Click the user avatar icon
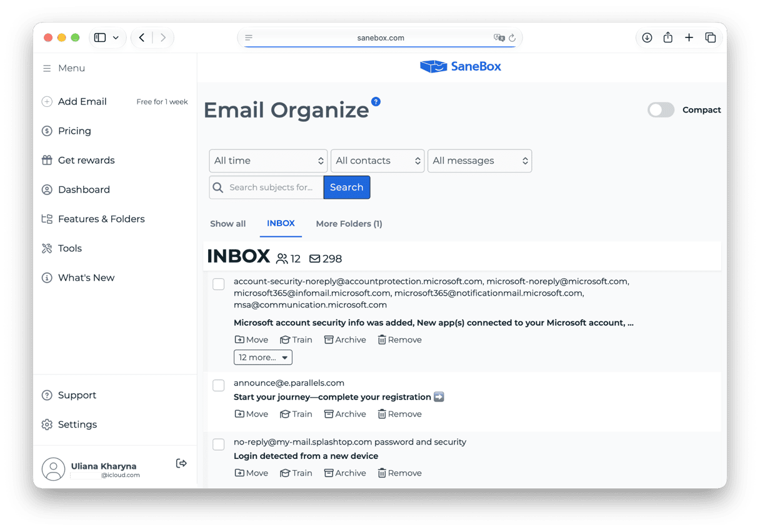This screenshot has height=532, width=760. 53,469
